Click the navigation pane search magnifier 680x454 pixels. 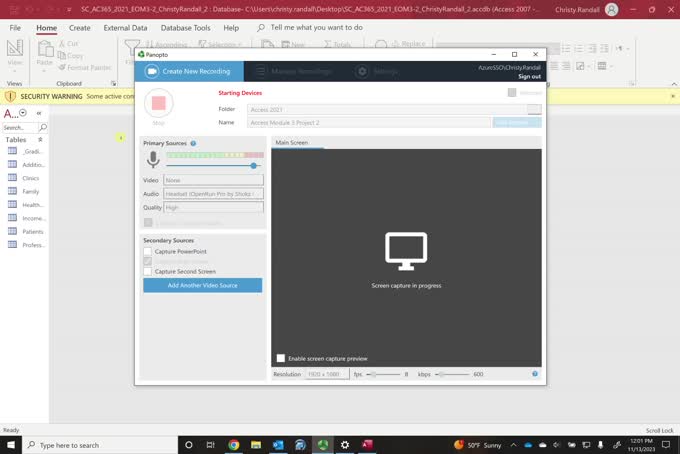tap(43, 127)
